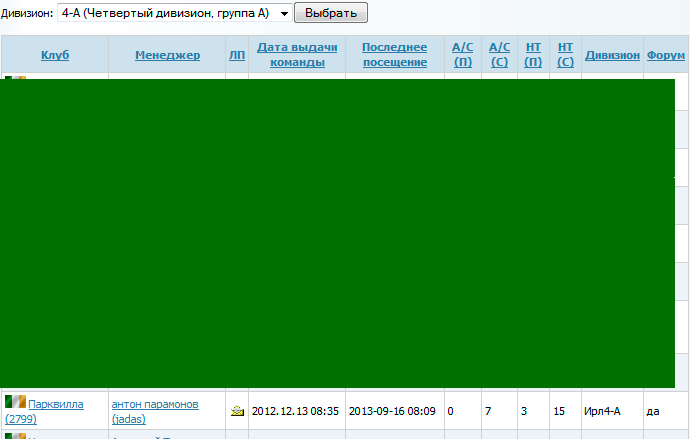Click the Форум column header
The width and height of the screenshot is (690, 439).
[665, 55]
